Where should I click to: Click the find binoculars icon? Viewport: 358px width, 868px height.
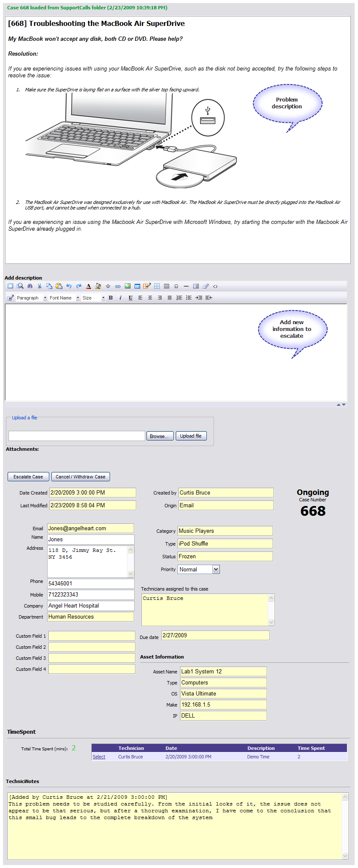coord(30,286)
